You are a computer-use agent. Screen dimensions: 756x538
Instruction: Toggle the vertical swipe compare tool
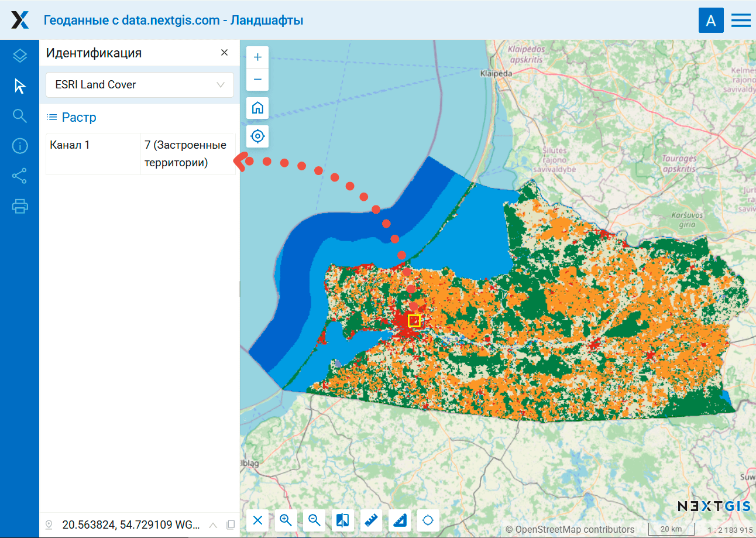tap(343, 520)
